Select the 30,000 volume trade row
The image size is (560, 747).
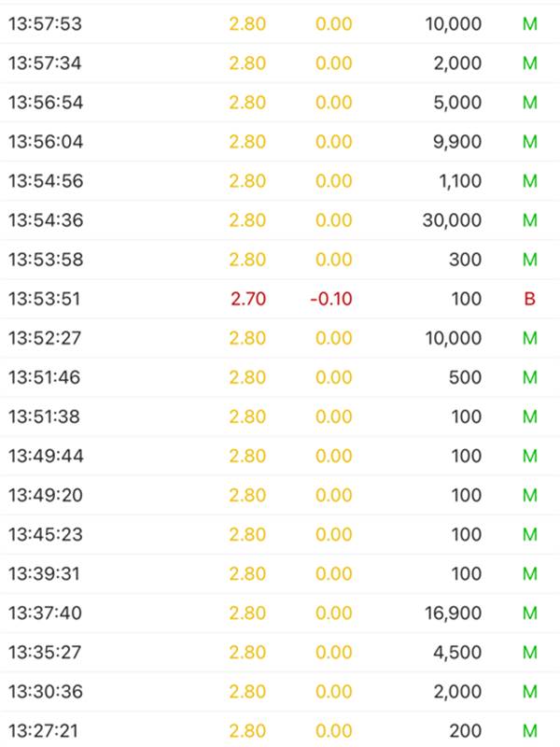tap(280, 220)
